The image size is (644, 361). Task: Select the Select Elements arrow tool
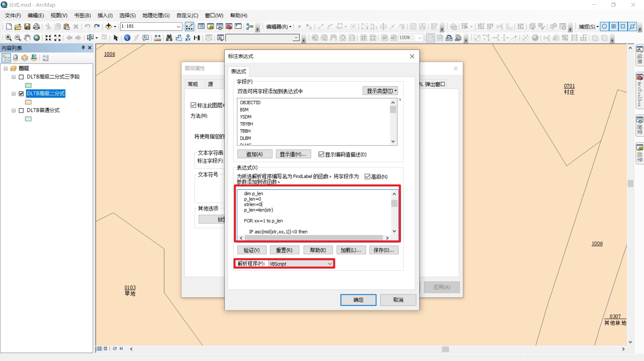pyautogui.click(x=116, y=38)
